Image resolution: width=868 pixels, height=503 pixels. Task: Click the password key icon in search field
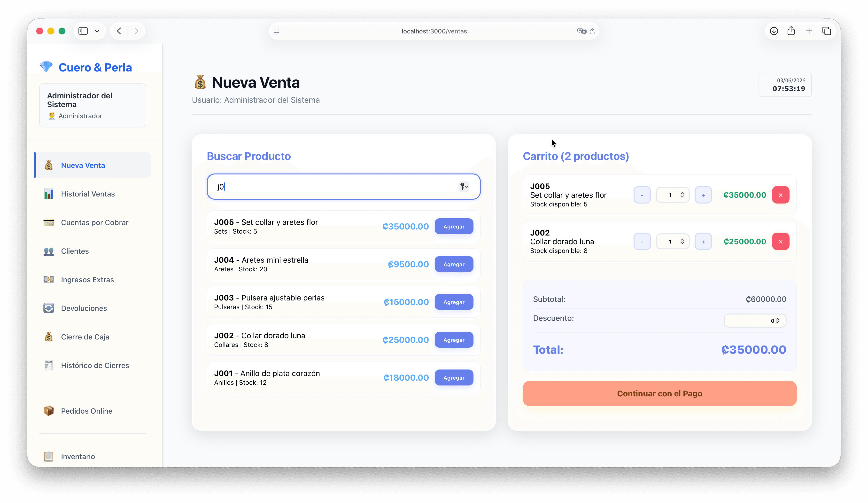coord(464,186)
